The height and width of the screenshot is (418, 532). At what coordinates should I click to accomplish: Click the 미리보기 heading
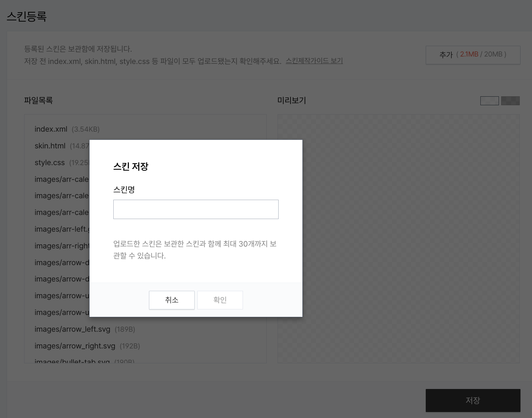pos(292,100)
